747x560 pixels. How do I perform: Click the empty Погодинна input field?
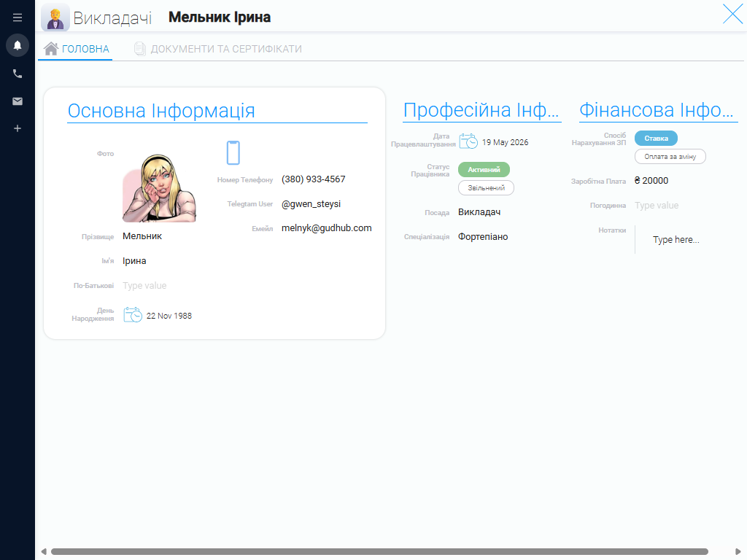pyautogui.click(x=657, y=206)
